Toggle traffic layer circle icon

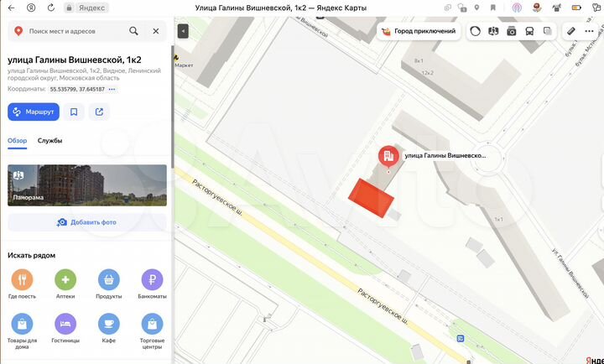click(x=475, y=31)
